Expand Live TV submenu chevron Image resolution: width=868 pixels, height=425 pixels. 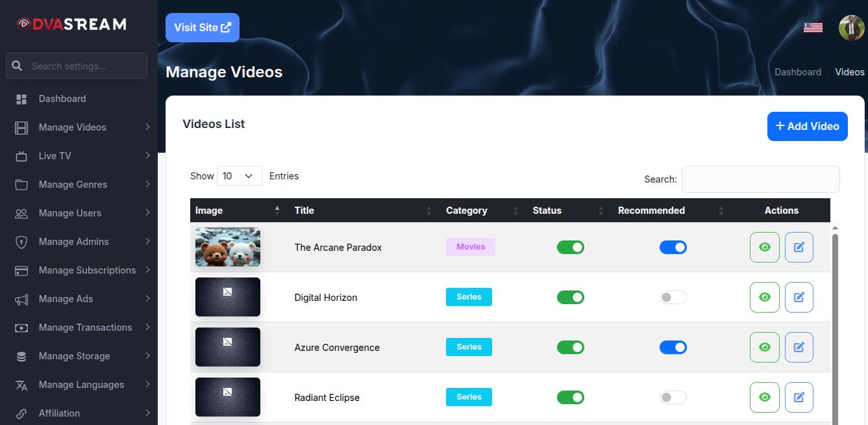(147, 156)
